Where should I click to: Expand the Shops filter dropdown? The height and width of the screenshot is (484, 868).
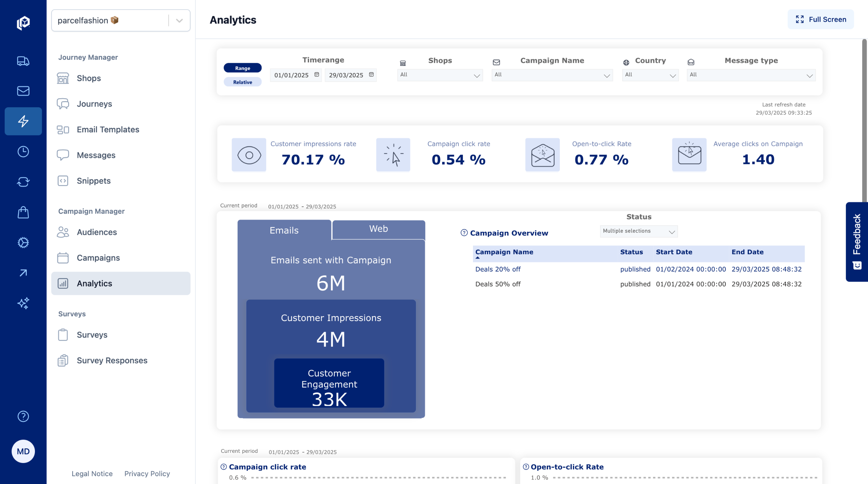tap(440, 75)
